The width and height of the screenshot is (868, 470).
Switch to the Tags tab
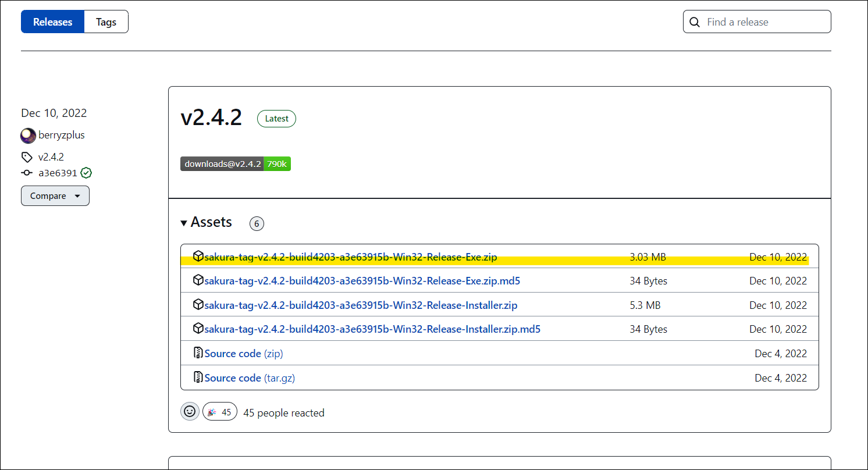[106, 22]
